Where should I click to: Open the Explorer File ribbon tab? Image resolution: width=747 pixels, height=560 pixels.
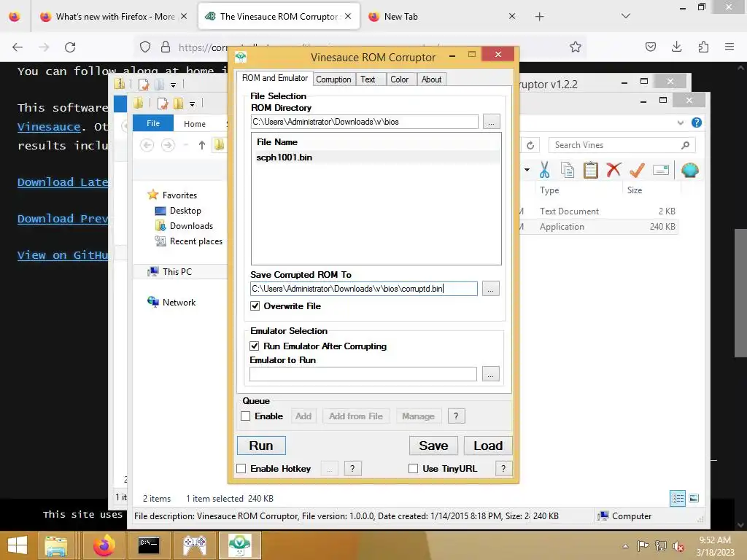click(x=153, y=122)
